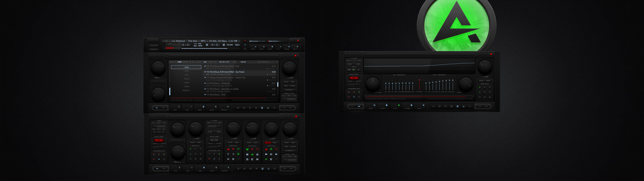Screen dimensions: 644x181
Task: Click Play in the equalizer window
Action: coord(395,106)
